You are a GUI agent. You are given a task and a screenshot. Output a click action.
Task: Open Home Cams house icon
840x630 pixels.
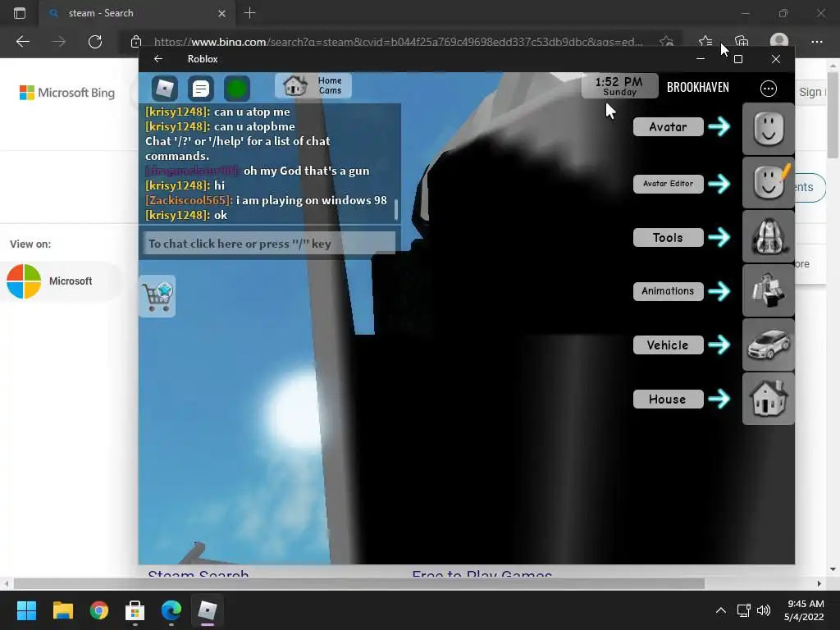tap(295, 85)
